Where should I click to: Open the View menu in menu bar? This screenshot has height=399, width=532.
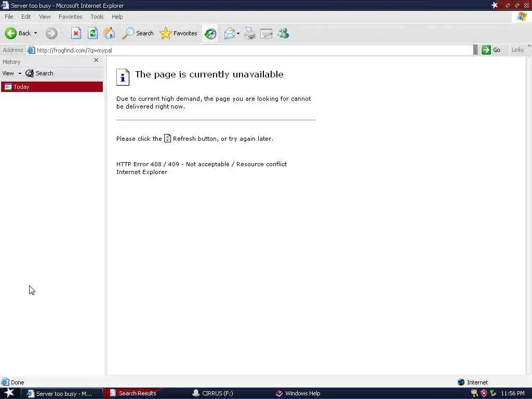coord(45,17)
